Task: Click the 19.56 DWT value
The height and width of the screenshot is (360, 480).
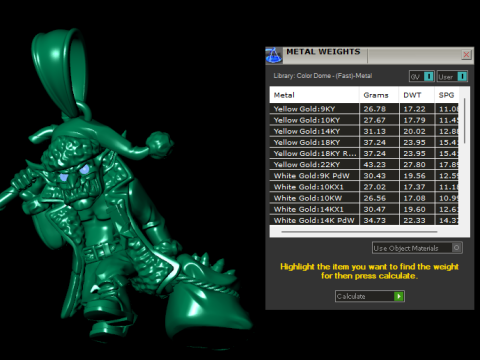Action: [414, 176]
